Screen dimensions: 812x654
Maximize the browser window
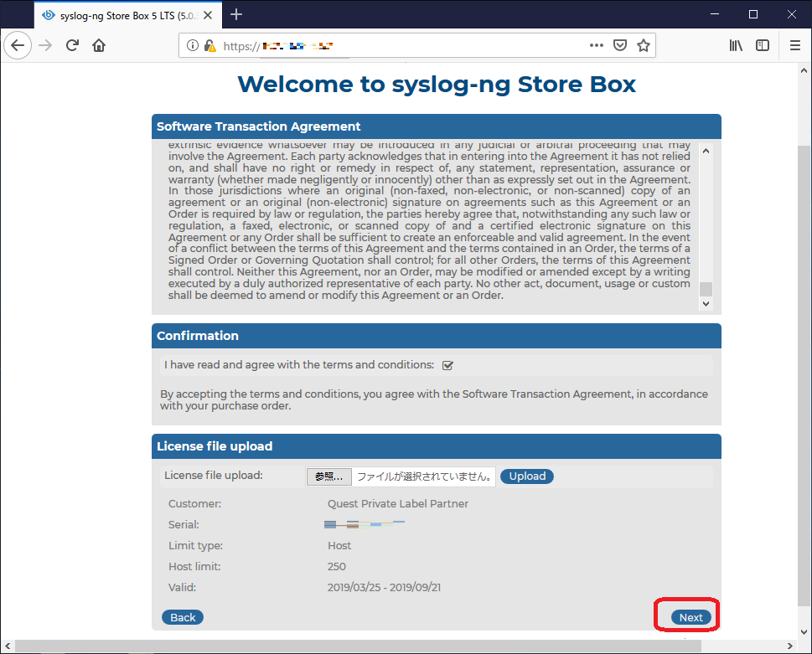(x=753, y=14)
